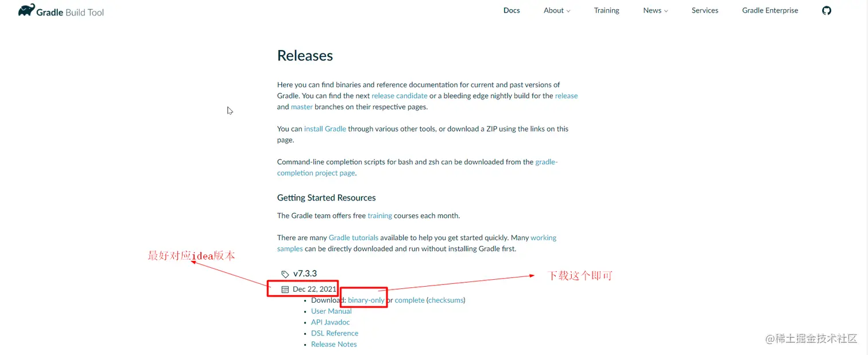
Task: Download the complete distribution
Action: point(410,300)
